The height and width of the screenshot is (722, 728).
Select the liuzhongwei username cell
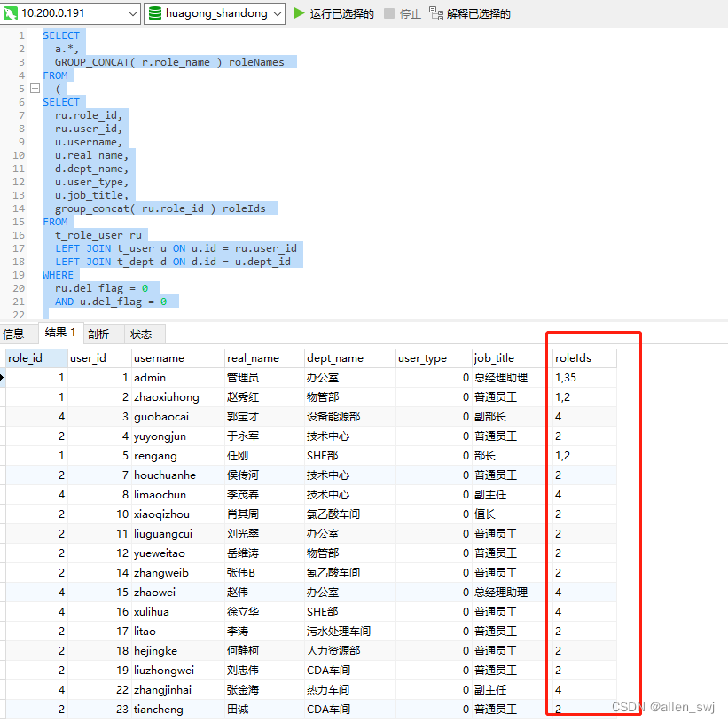point(178,670)
